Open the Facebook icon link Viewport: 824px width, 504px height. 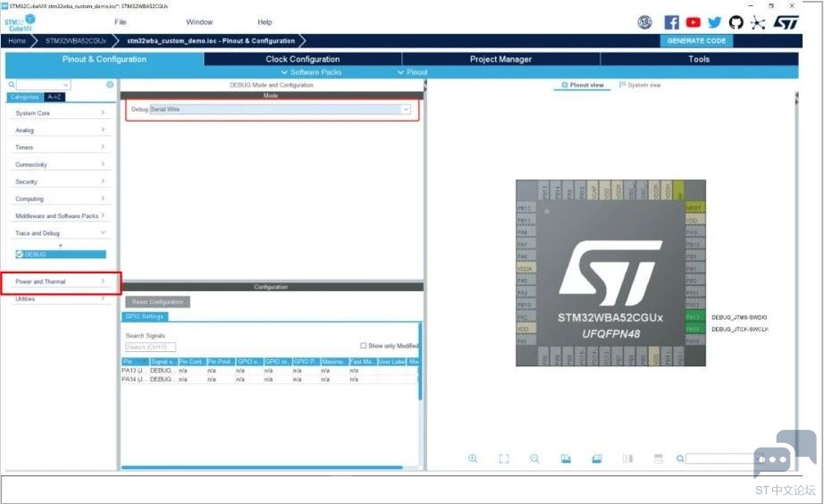671,22
